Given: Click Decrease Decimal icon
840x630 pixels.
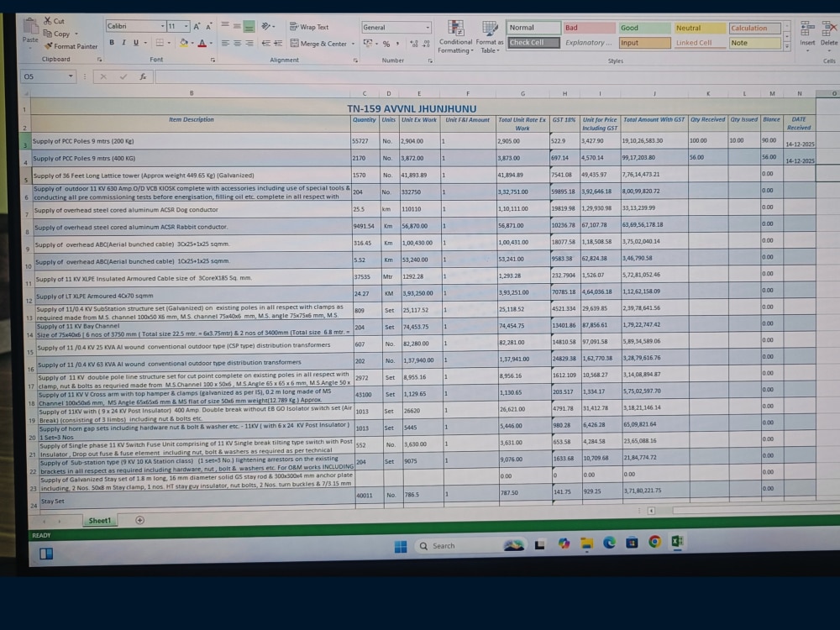Looking at the screenshot, I should pyautogui.click(x=427, y=44).
